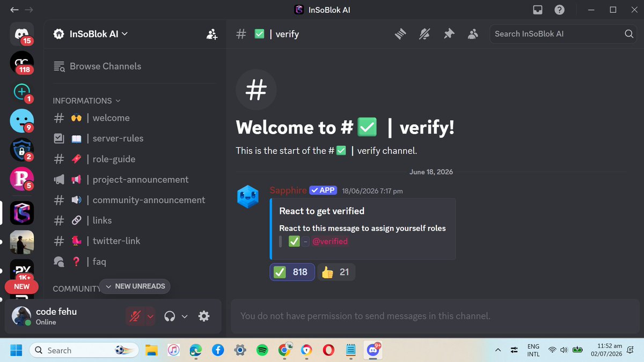Open the server icon with 118 unread badge
Image resolution: width=644 pixels, height=362 pixels.
point(21,63)
